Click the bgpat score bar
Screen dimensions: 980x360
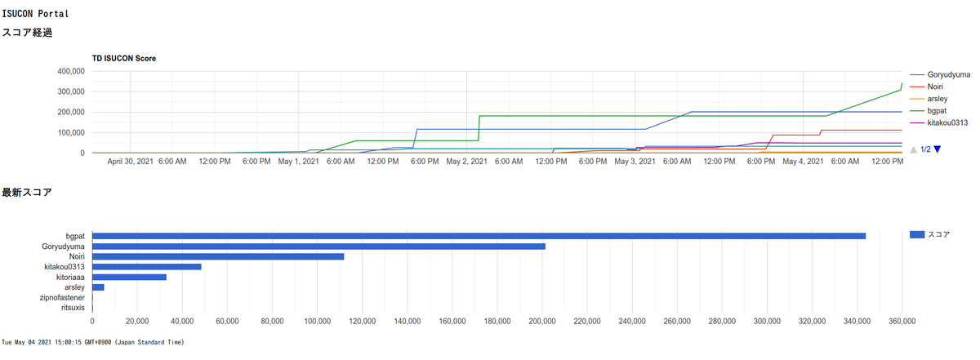click(479, 236)
